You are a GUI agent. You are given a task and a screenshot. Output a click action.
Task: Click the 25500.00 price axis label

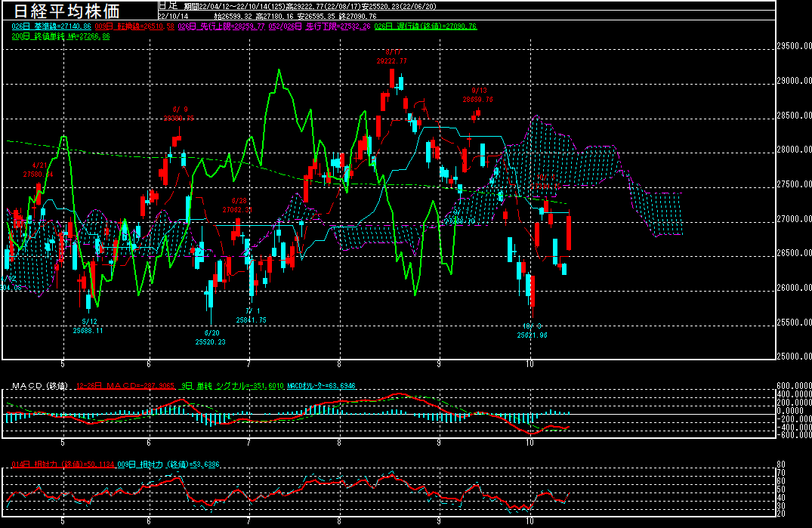(794, 323)
